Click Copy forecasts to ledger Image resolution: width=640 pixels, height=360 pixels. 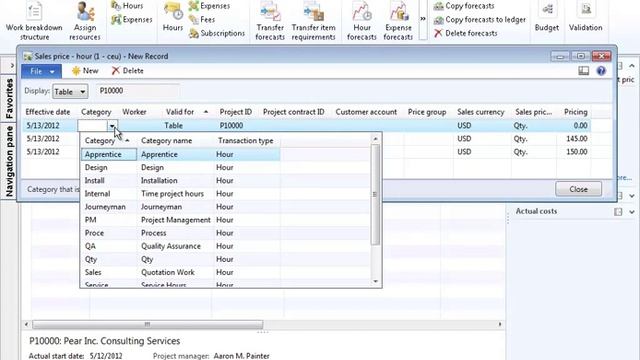[x=480, y=19]
